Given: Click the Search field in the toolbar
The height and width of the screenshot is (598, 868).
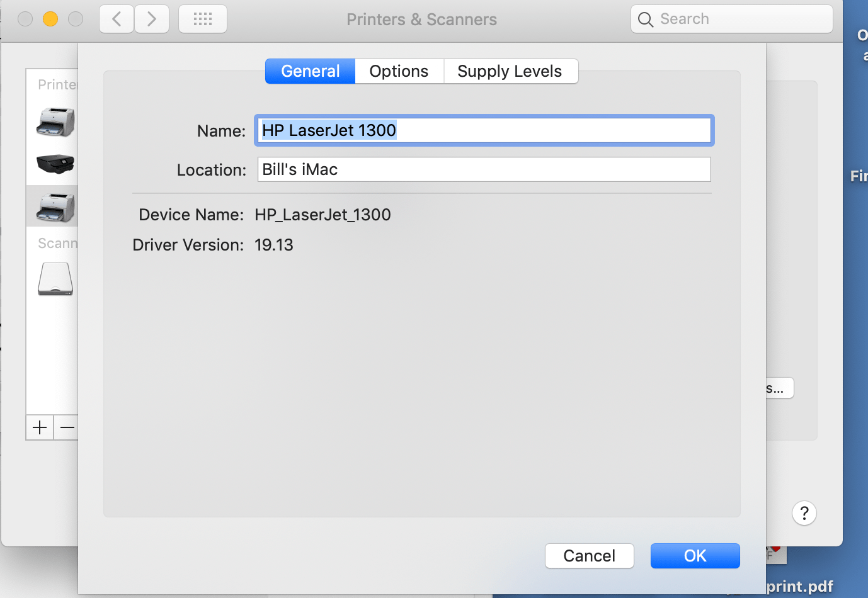Looking at the screenshot, I should (x=732, y=19).
